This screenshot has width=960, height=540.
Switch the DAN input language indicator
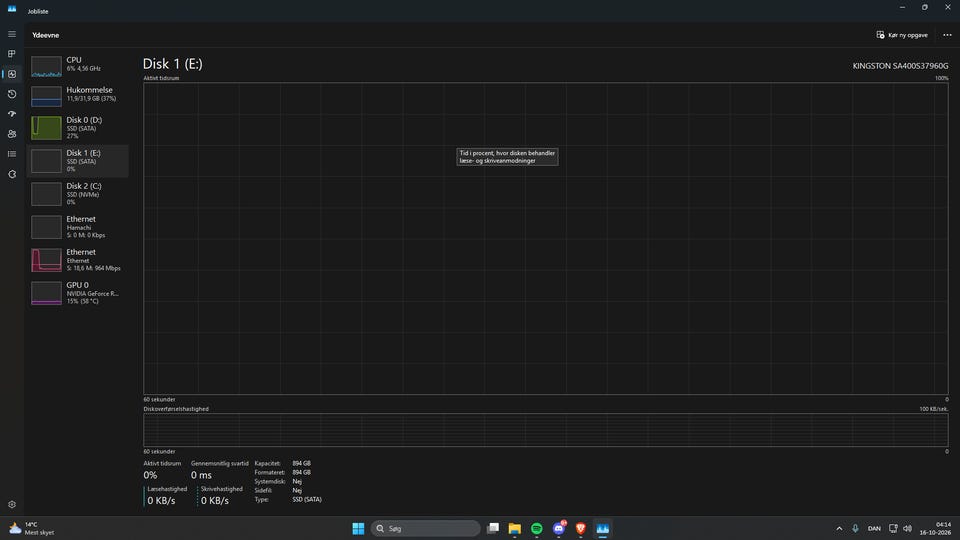(x=874, y=528)
